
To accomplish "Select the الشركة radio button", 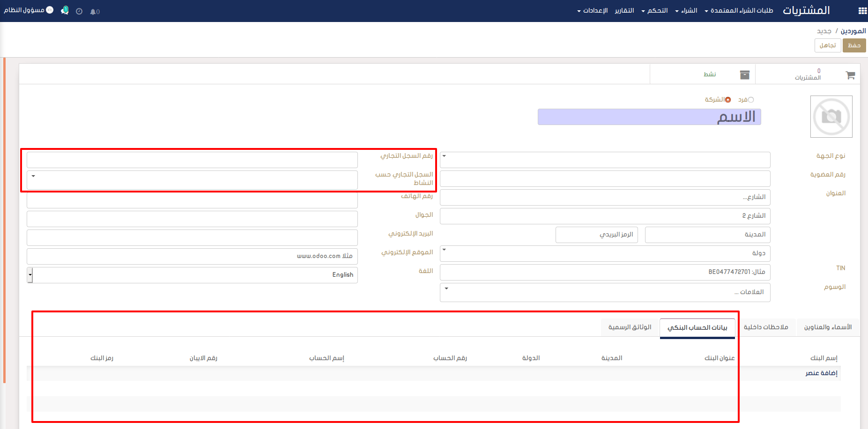I will 727,100.
